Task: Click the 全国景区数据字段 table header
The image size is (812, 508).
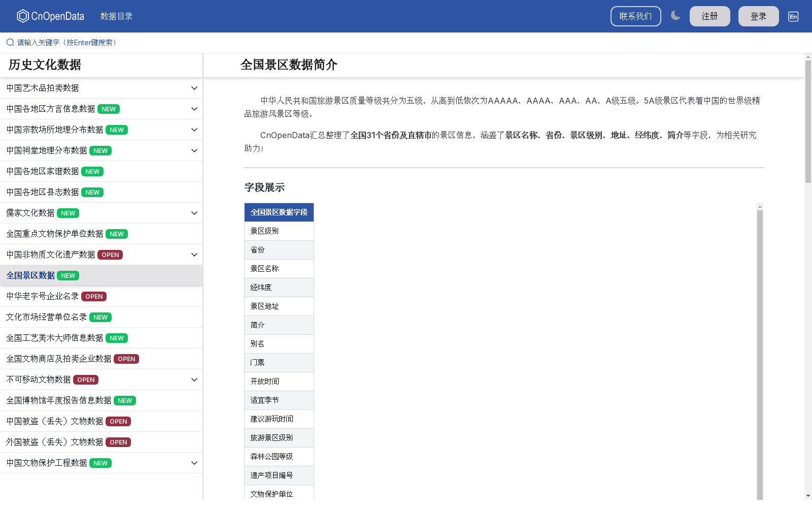Action: click(x=279, y=212)
